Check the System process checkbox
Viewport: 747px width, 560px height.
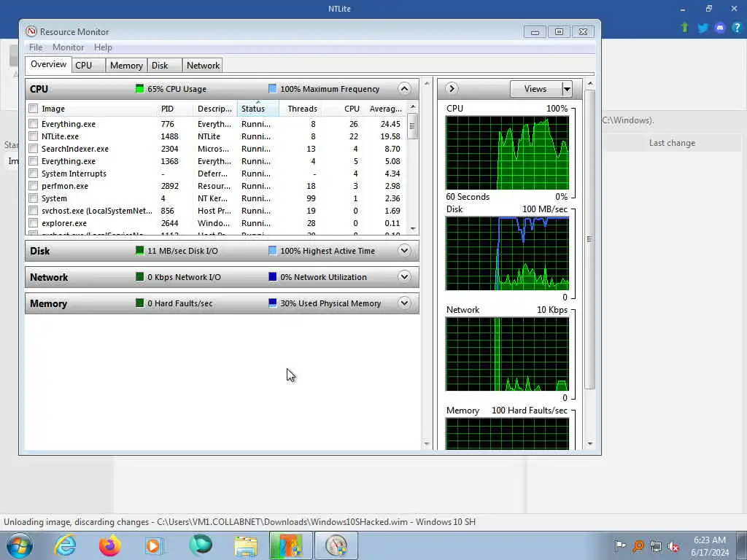pos(34,198)
